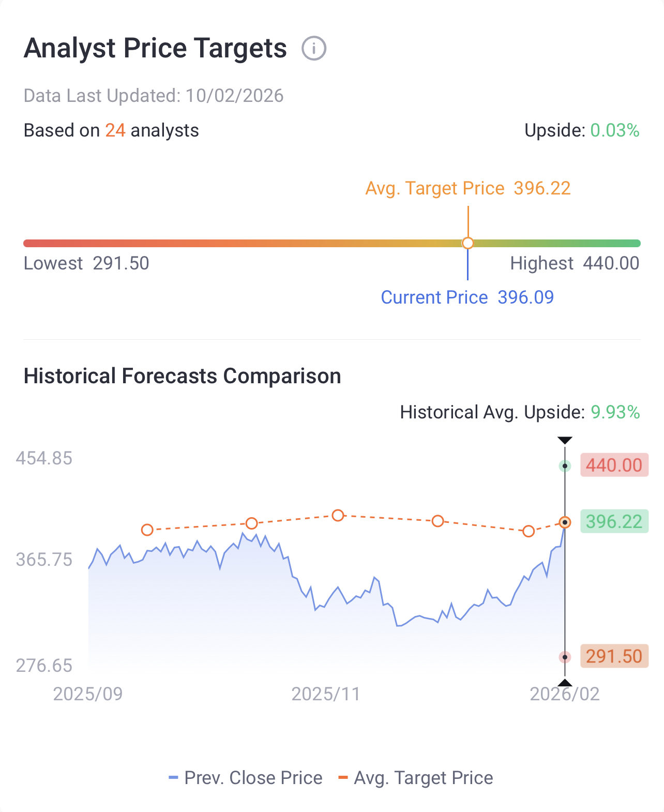The width and height of the screenshot is (664, 812).
Task: Click the latest forecast point on cursor line
Action: 565,522
